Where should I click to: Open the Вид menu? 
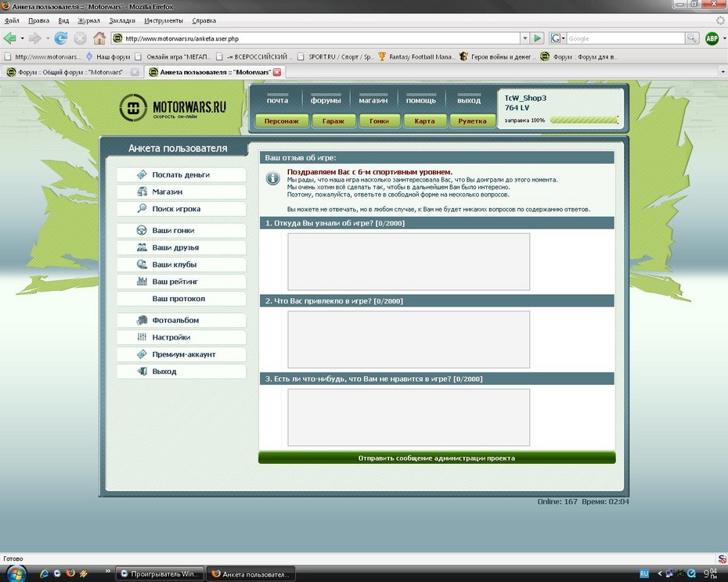(63, 20)
